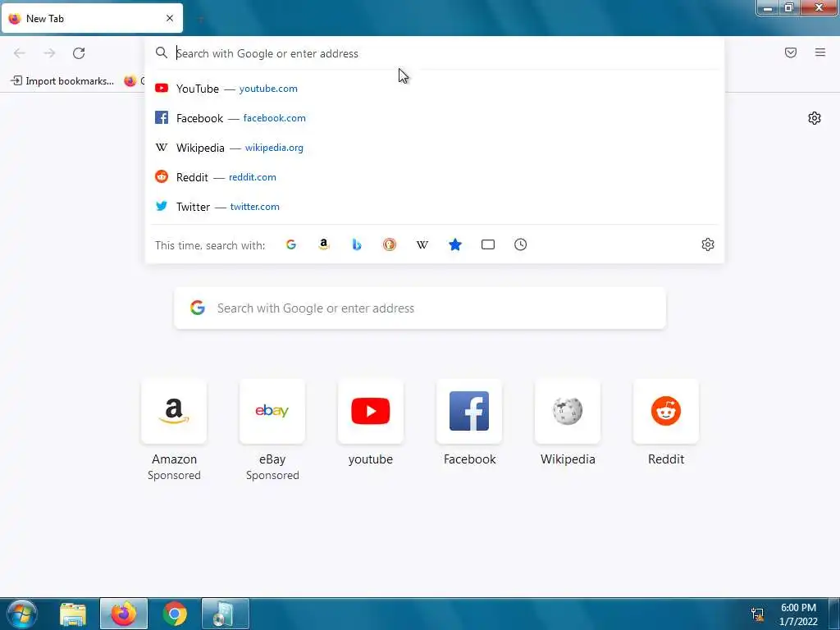Select the New Tab browser tab
Image resolution: width=840 pixels, height=630 pixels.
(92, 19)
